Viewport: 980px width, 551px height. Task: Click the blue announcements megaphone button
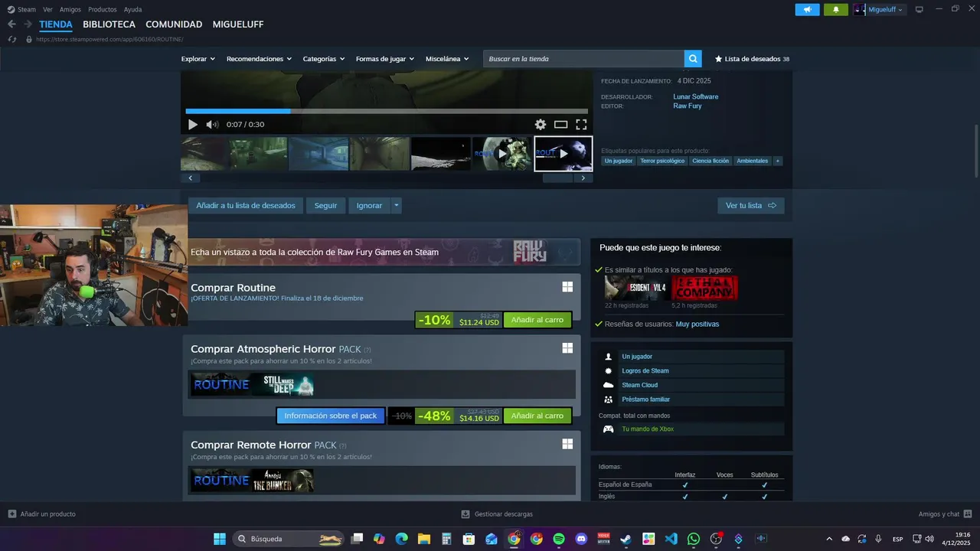tap(807, 9)
